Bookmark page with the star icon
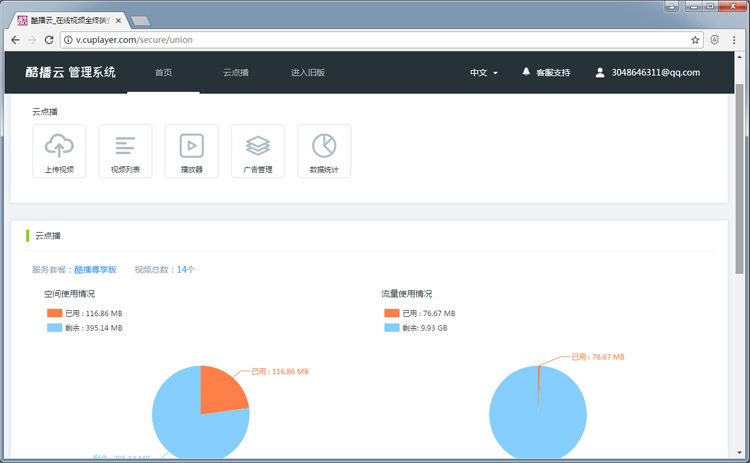Screen dimensions: 750x463 (695, 40)
